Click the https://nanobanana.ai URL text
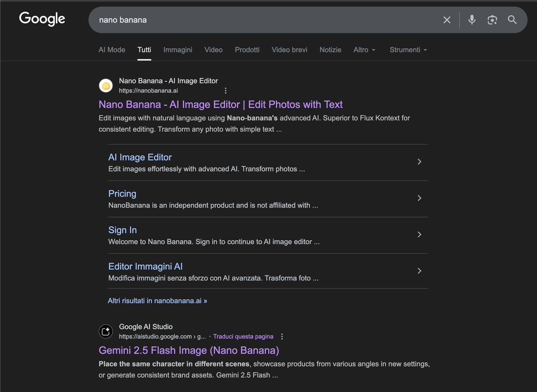This screenshot has height=392, width=537. pos(149,91)
